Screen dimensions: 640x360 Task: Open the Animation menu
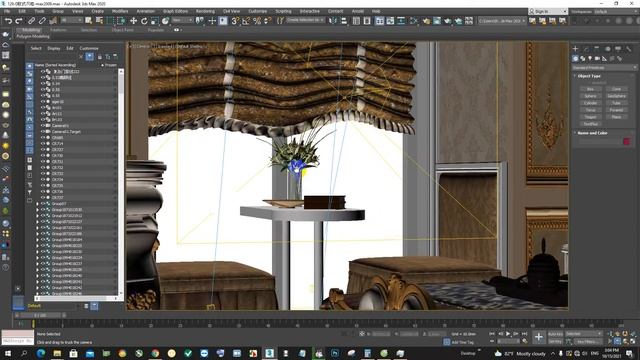[x=145, y=11]
